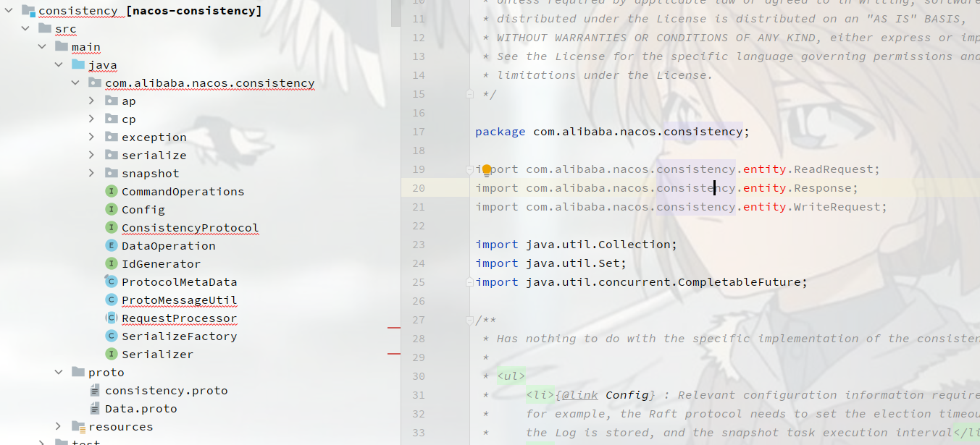The height and width of the screenshot is (445, 980).
Task: Fold the license comment at line 15
Action: point(469,94)
